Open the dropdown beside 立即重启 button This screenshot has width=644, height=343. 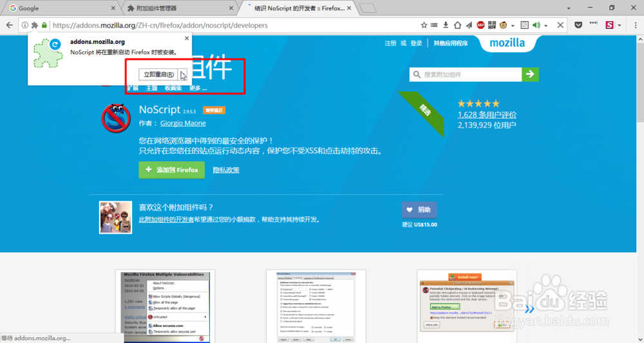point(183,75)
